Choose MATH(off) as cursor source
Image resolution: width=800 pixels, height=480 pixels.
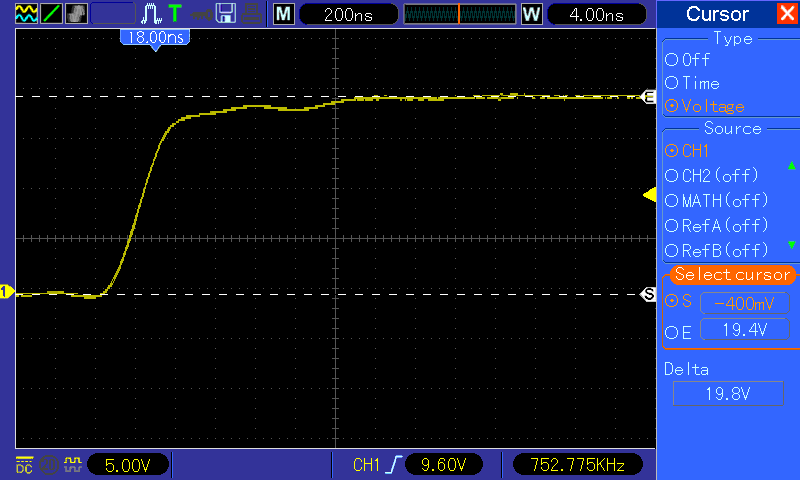[716, 200]
